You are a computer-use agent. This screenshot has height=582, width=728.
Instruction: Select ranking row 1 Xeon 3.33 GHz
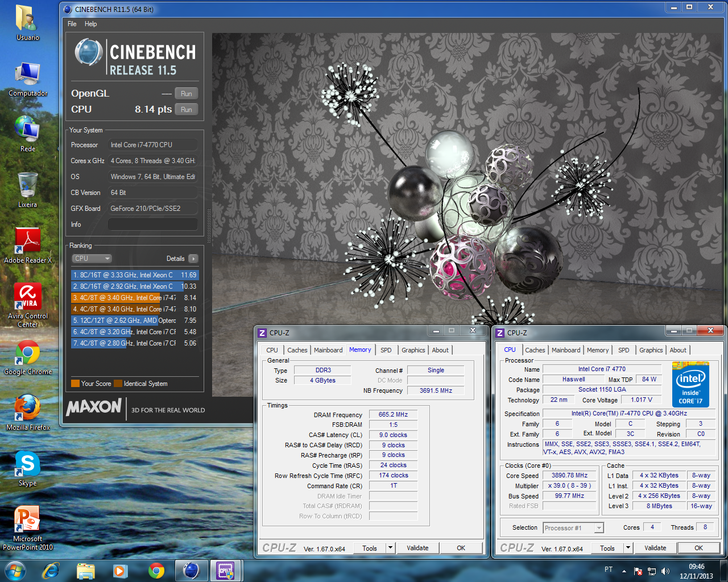135,275
